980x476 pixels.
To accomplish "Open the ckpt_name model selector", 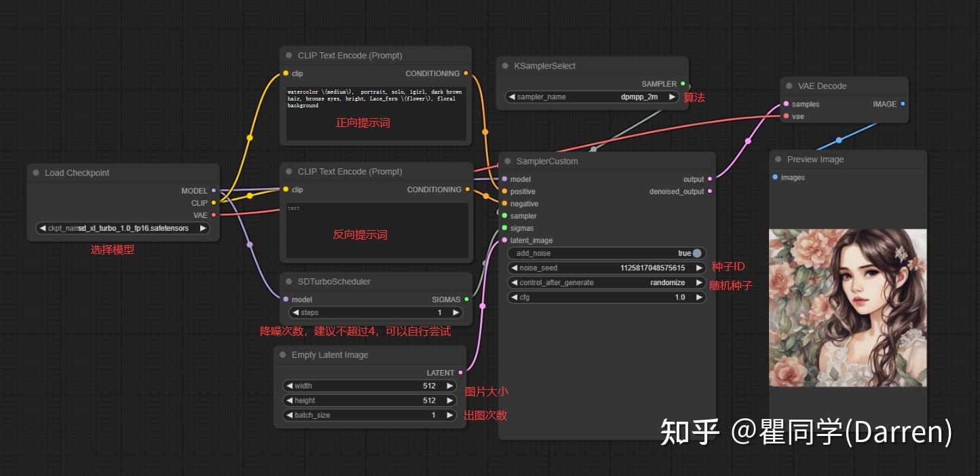I will point(123,228).
